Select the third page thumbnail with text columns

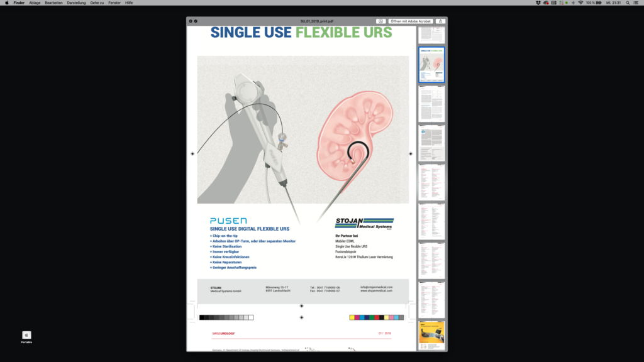431,104
